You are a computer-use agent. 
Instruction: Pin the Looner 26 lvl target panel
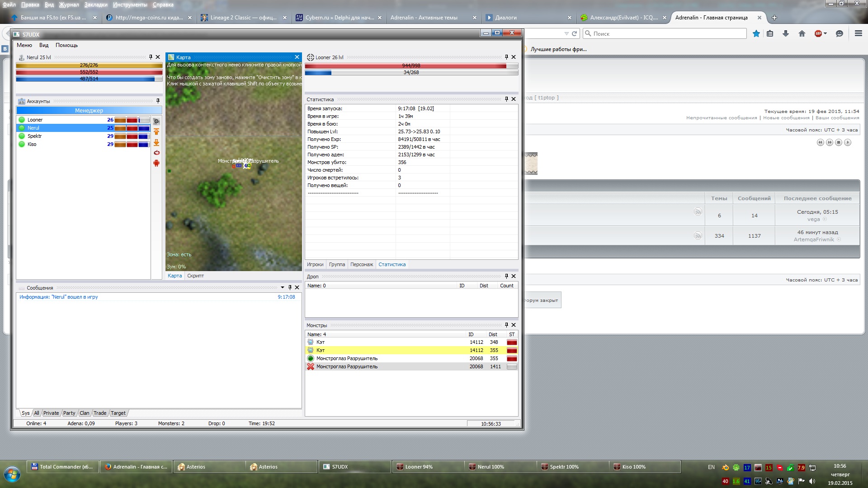pyautogui.click(x=506, y=57)
